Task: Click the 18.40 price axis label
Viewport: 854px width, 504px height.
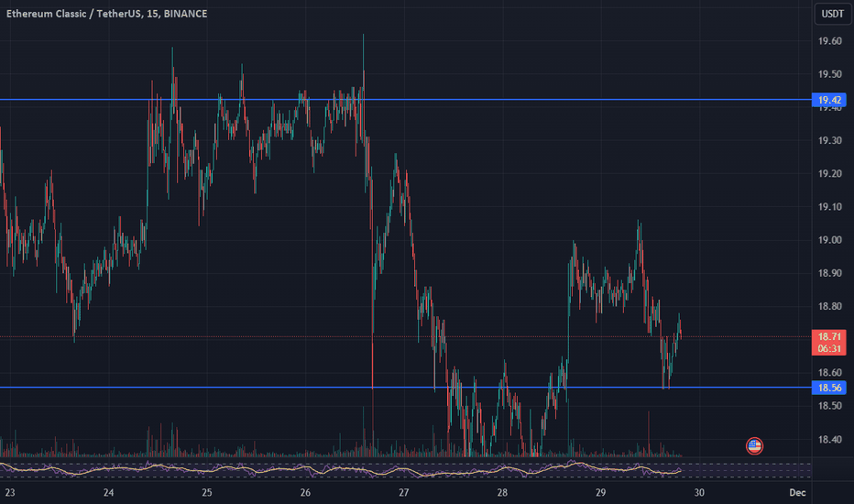Action: click(829, 439)
